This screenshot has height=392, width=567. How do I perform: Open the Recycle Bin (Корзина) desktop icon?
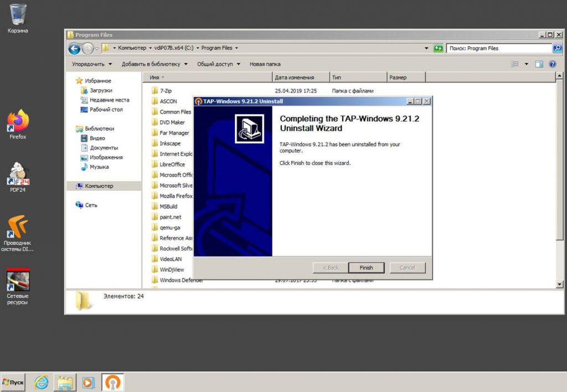tap(17, 18)
